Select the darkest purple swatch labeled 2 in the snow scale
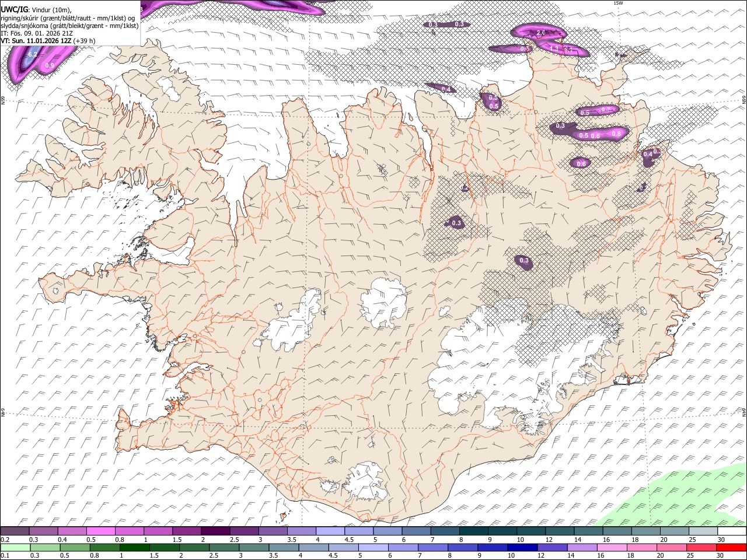Screen dimensions: 747x560 click(x=215, y=531)
